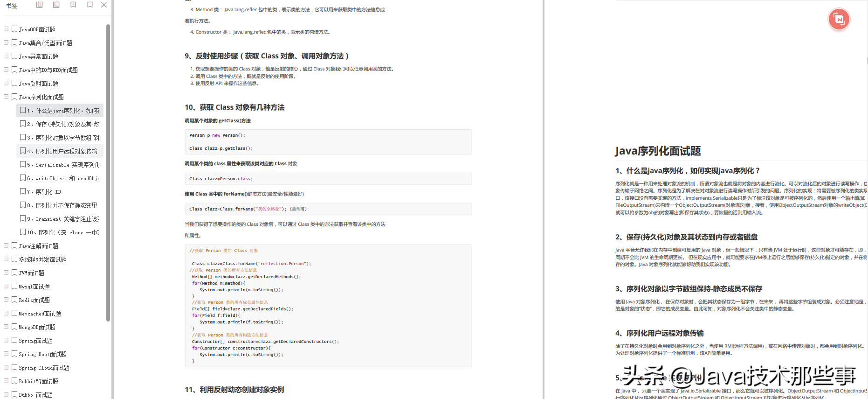Screen dimensions: 868x399
Task: Click bookmark icon beside Mysql面试题
Action: tap(14, 286)
